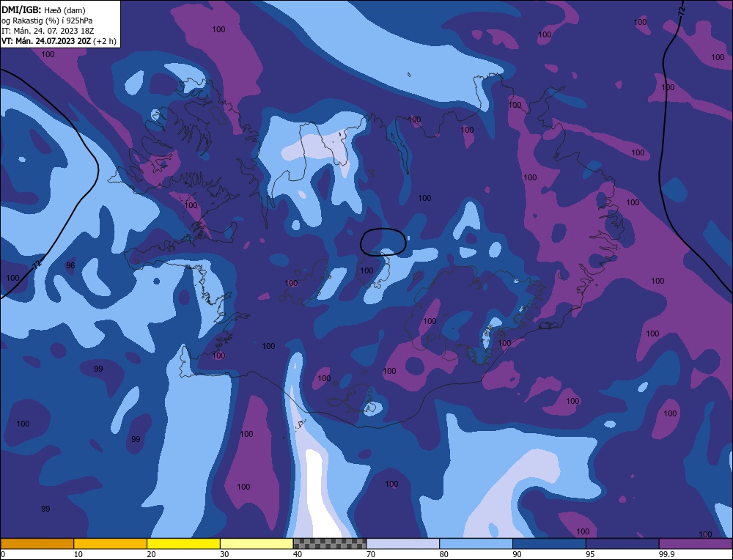Click the pale yellow 30–40 legend swatch
The image size is (733, 560).
pyautogui.click(x=257, y=544)
